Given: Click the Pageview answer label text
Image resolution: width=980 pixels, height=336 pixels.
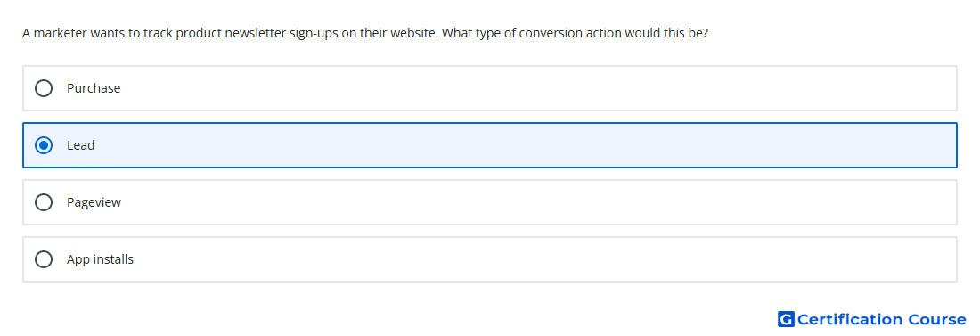Looking at the screenshot, I should coord(94,202).
